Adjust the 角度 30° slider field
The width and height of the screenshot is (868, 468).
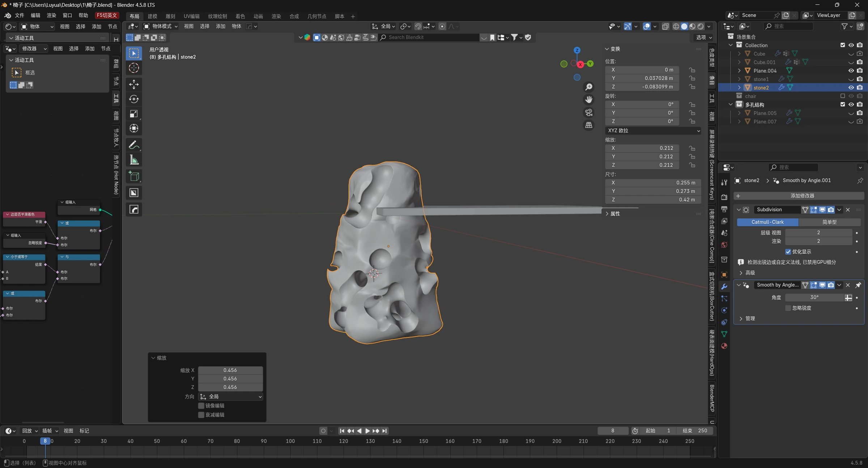pyautogui.click(x=814, y=297)
